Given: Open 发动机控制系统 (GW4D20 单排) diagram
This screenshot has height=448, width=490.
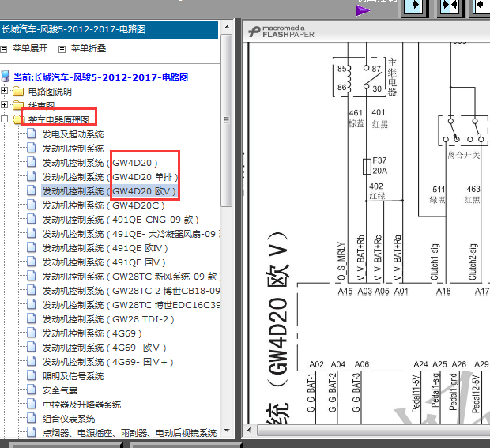Looking at the screenshot, I should (110, 177).
